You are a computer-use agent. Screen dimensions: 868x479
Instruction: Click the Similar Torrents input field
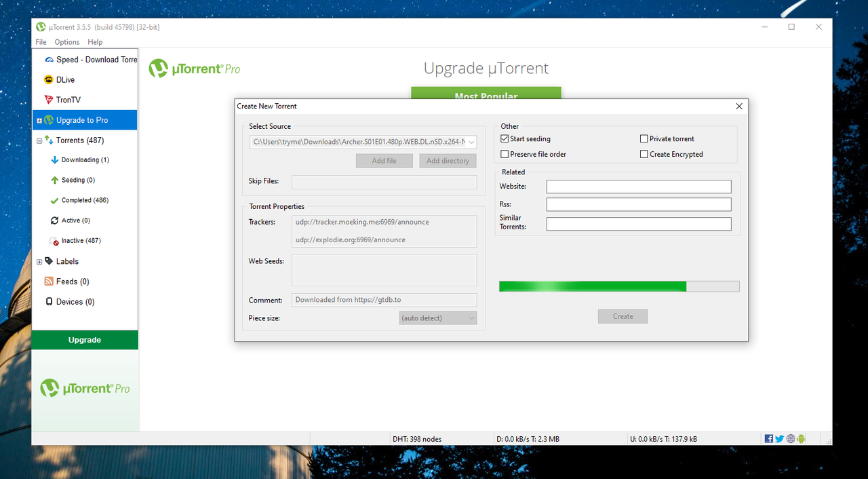point(639,224)
